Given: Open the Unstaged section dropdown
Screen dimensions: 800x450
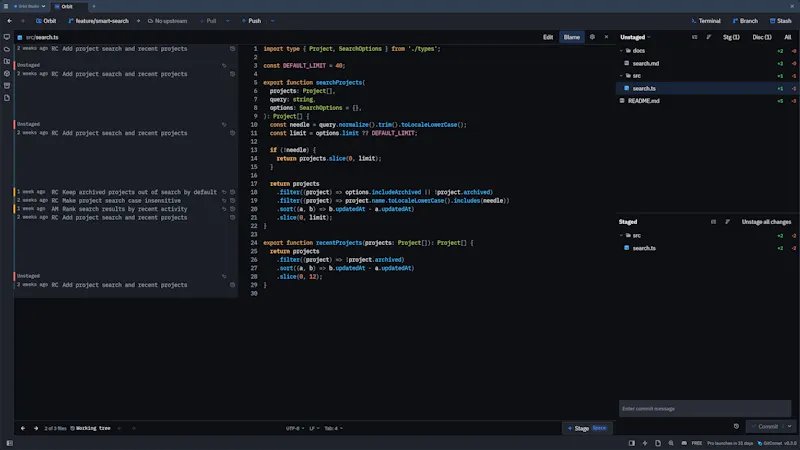Looking at the screenshot, I should (x=635, y=37).
